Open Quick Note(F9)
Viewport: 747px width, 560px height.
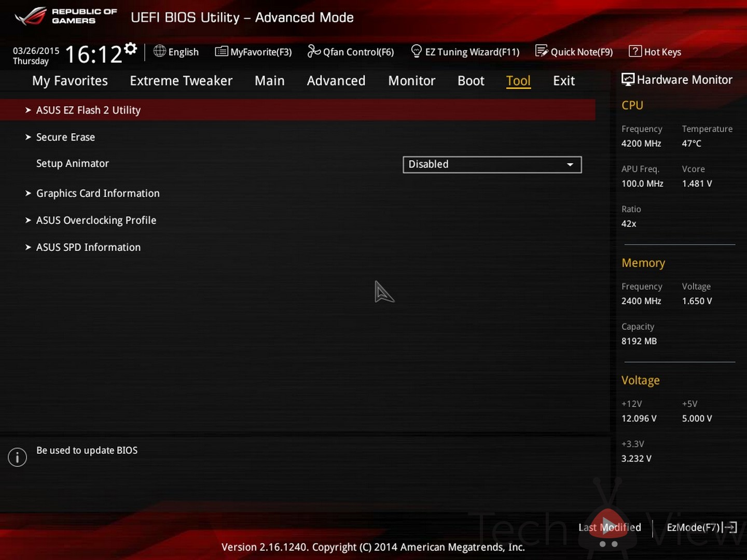(574, 52)
